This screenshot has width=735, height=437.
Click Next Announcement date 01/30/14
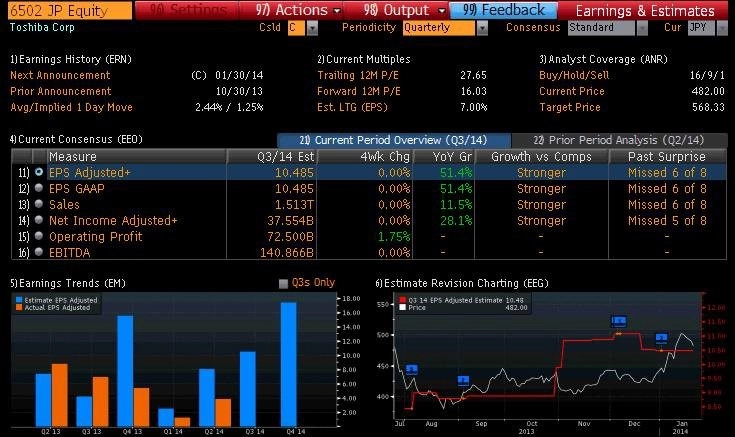pyautogui.click(x=239, y=75)
